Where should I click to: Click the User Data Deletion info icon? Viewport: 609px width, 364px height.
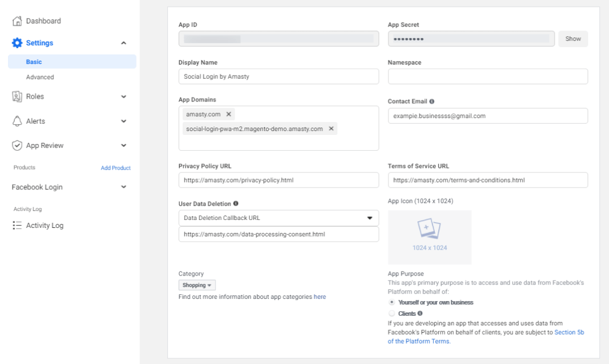point(236,204)
